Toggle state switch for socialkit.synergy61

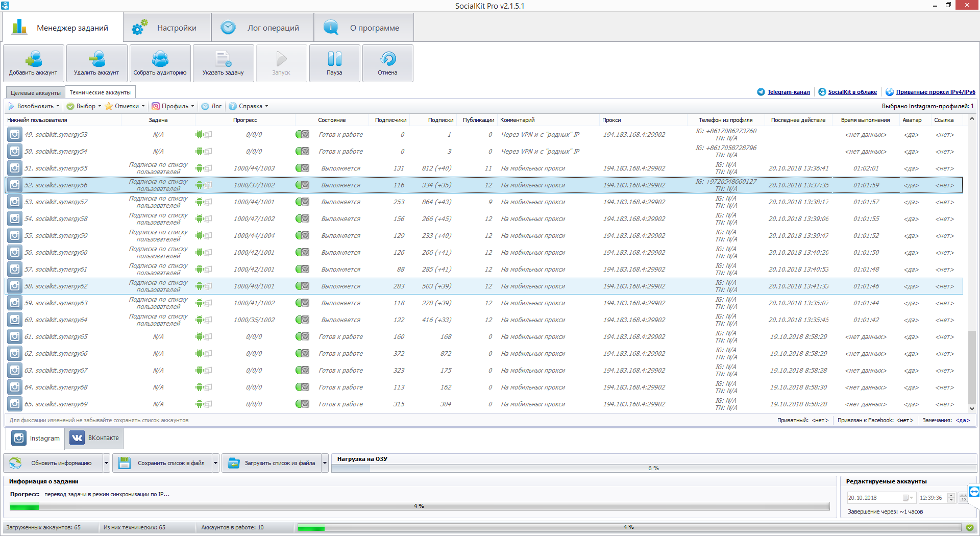[x=302, y=270]
